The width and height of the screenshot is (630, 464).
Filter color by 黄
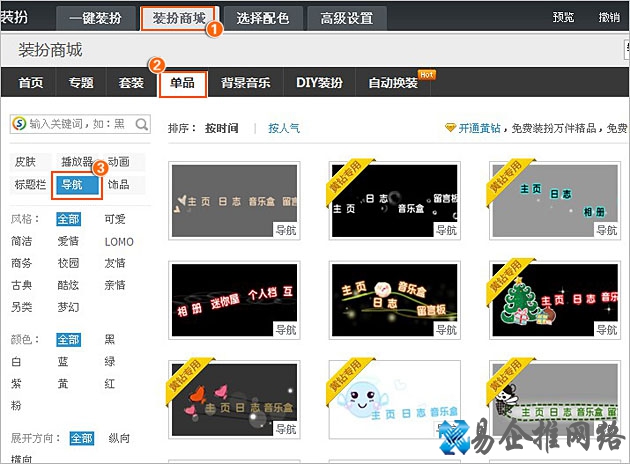pyautogui.click(x=63, y=384)
